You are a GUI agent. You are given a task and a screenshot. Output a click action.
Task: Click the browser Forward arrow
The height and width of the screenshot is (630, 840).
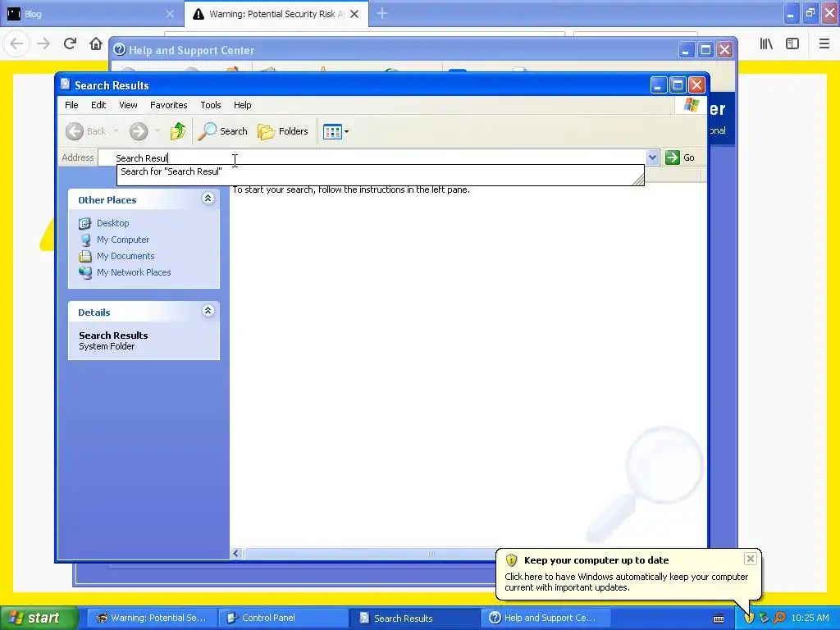(43, 43)
